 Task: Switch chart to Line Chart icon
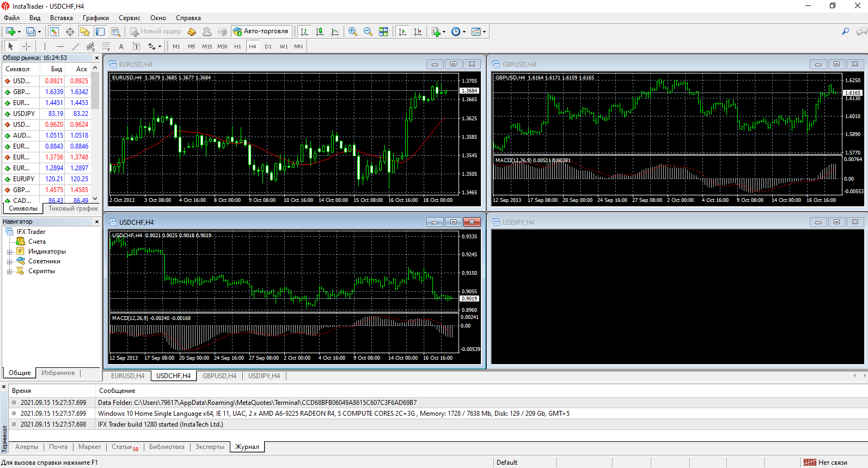click(x=335, y=32)
